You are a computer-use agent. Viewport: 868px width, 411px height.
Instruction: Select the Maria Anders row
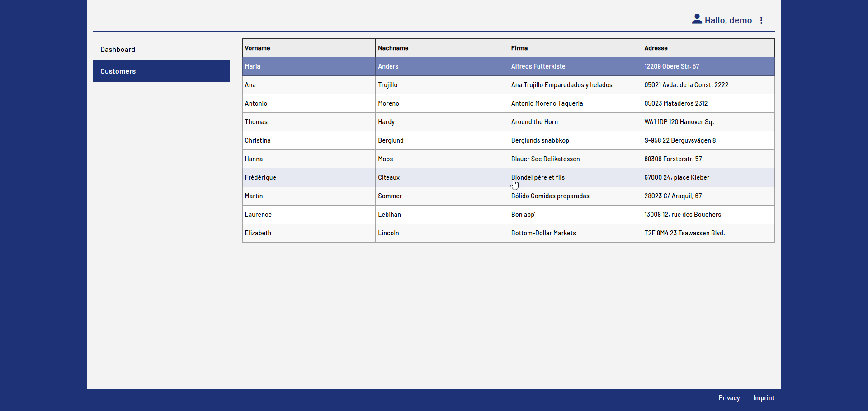[x=308, y=66]
